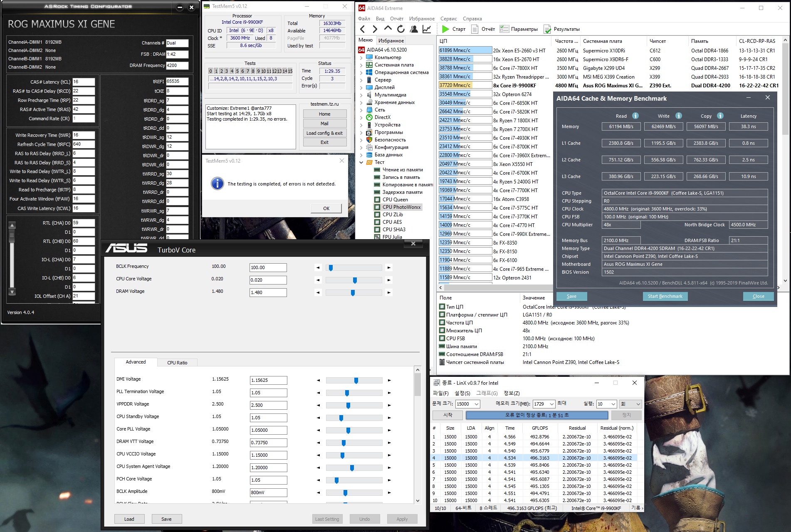Viewport: 791px width, 532px height.
Task: Click Load button in TurboV Core
Action: 129,519
